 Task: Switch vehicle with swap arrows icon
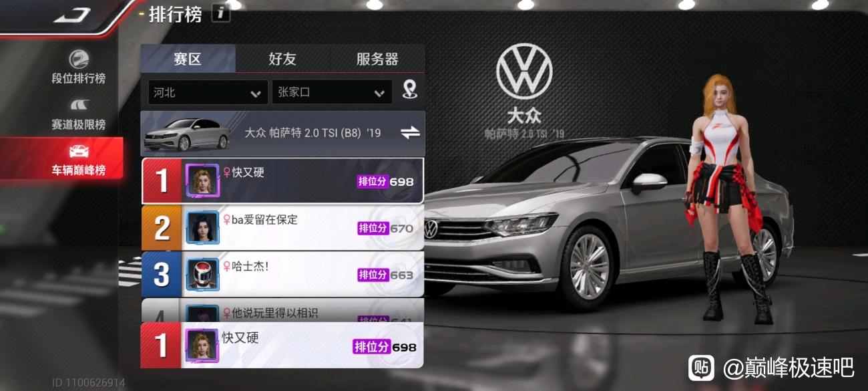tap(410, 132)
